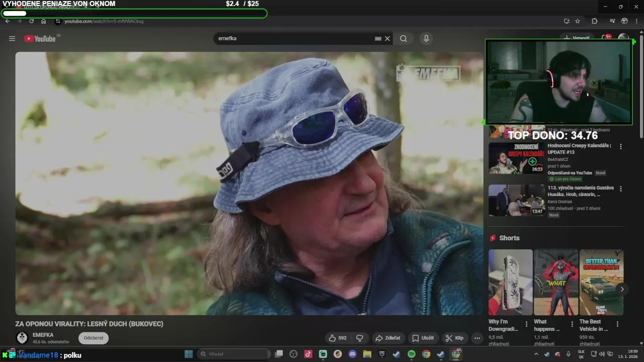Screen dimensions: 644x362
Task: Open options for 'The Best Vehicle' short
Action: pyautogui.click(x=617, y=324)
